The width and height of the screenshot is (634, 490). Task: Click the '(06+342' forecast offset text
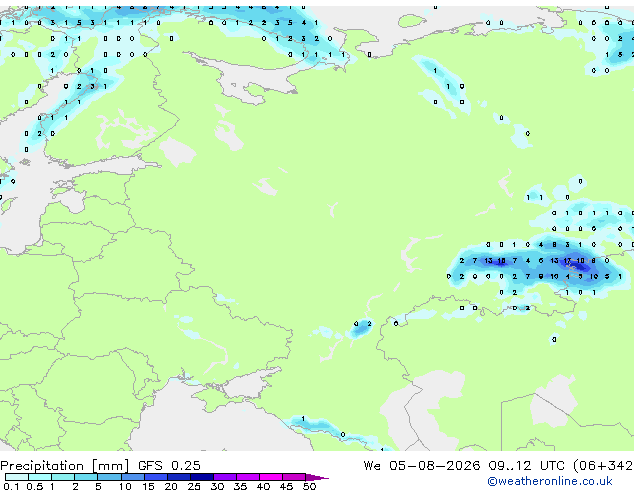point(603,466)
